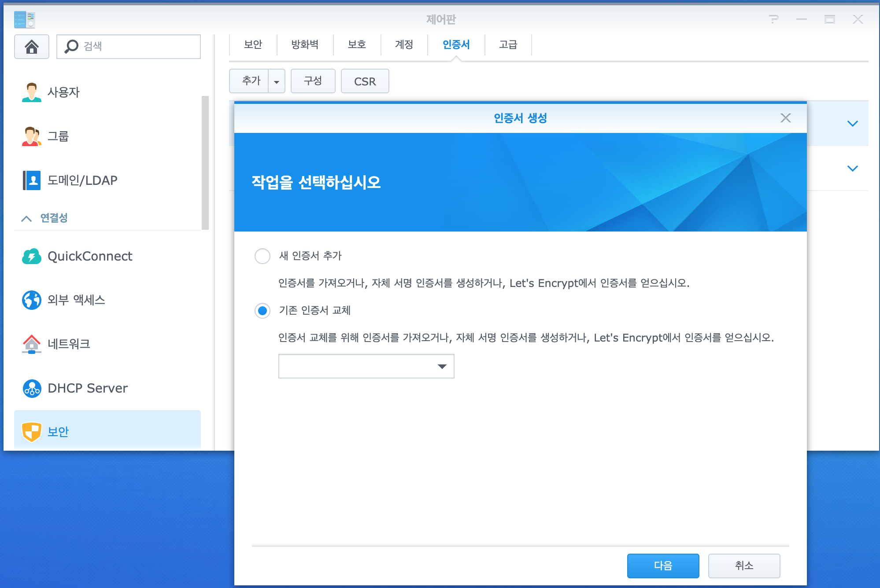Switch to the 고급 tab
Image resolution: width=880 pixels, height=588 pixels.
click(508, 44)
